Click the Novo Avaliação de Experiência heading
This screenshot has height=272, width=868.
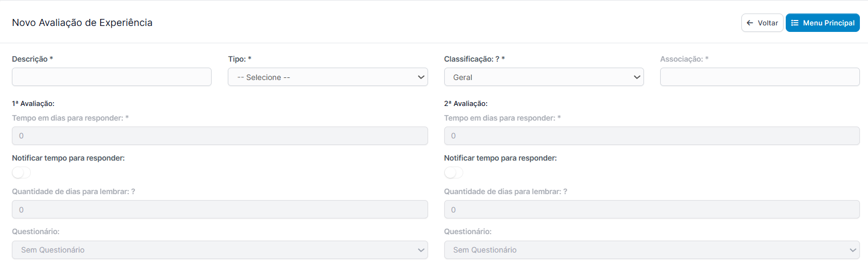click(82, 23)
